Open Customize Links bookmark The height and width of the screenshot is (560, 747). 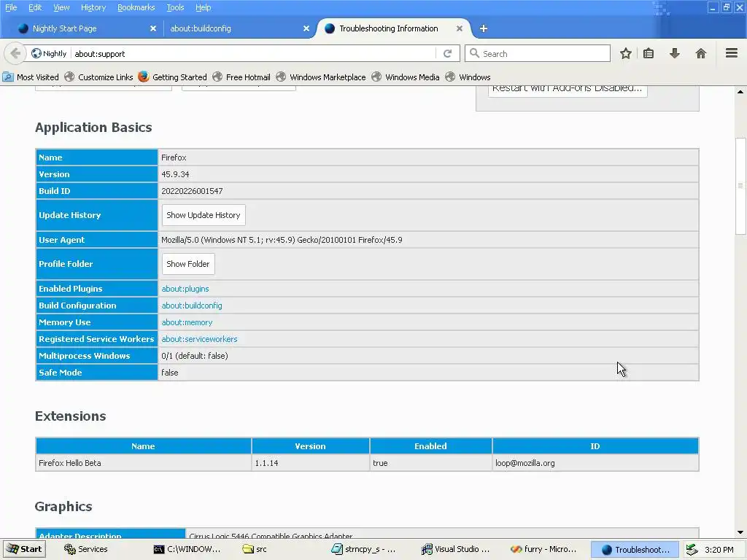[x=99, y=77]
